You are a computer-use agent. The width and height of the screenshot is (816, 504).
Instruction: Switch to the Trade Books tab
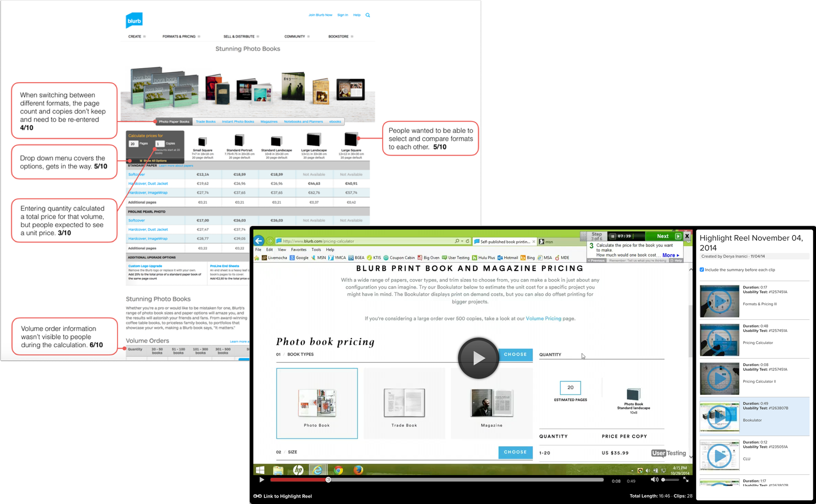coord(206,122)
